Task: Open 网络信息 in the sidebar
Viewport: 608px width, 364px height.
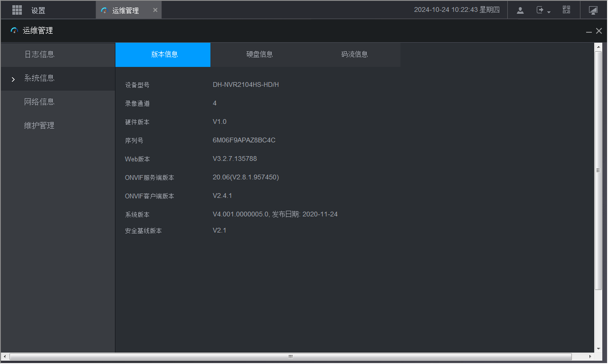Action: coord(39,102)
